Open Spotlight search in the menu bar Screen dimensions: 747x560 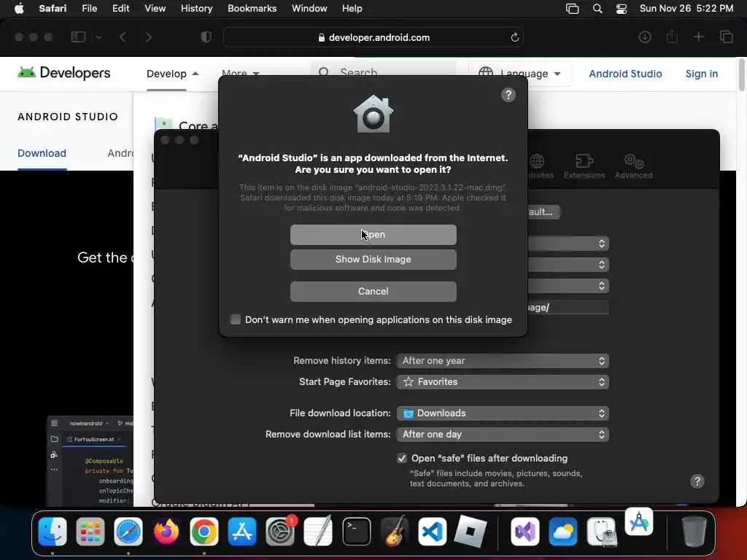(x=597, y=9)
